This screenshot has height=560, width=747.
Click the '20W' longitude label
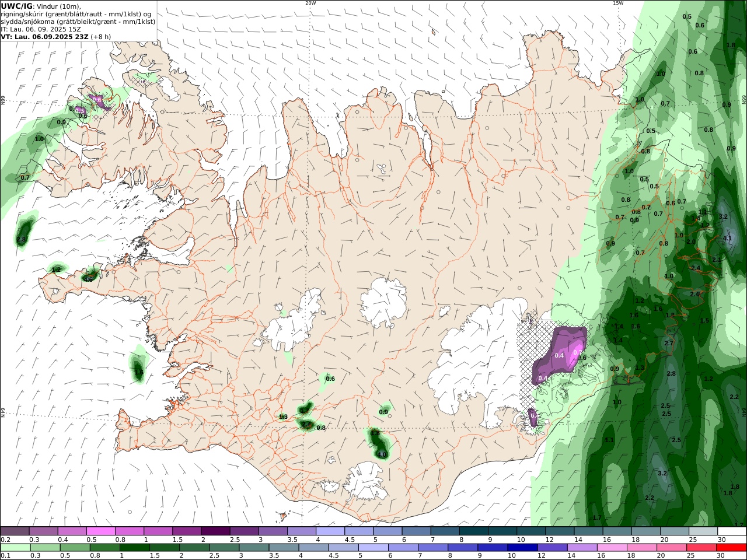tap(310, 3)
